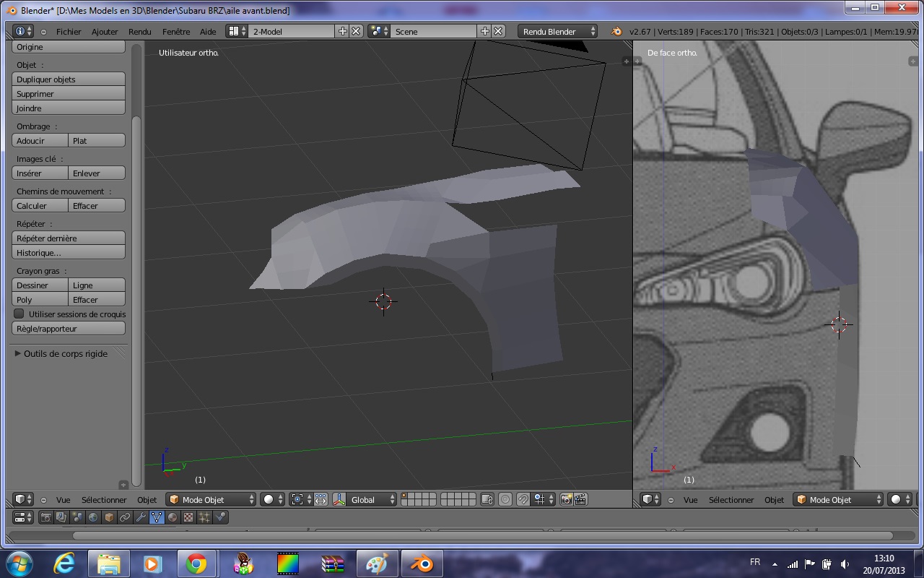Viewport: 924px width, 578px height.
Task: Open the snap element type selector
Action: coord(544,499)
